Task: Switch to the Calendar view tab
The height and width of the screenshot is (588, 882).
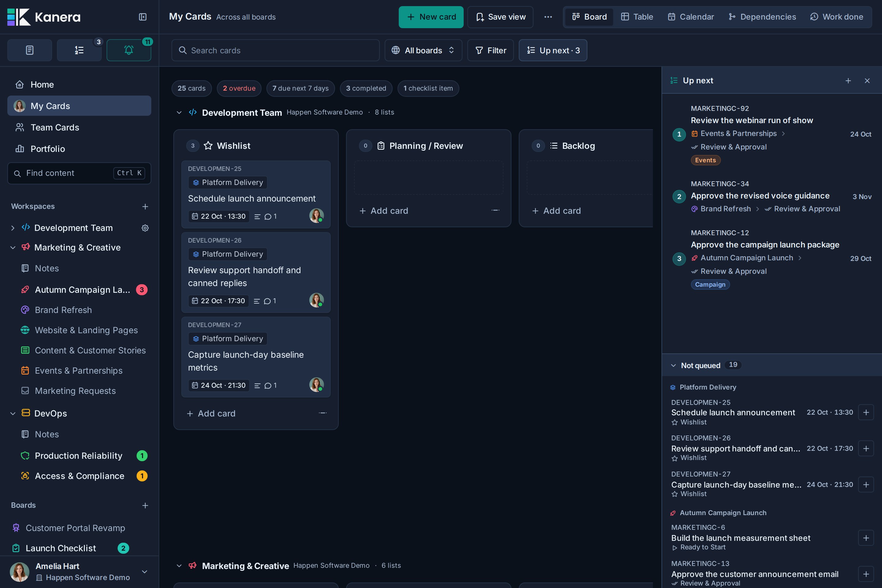Action: pos(691,17)
